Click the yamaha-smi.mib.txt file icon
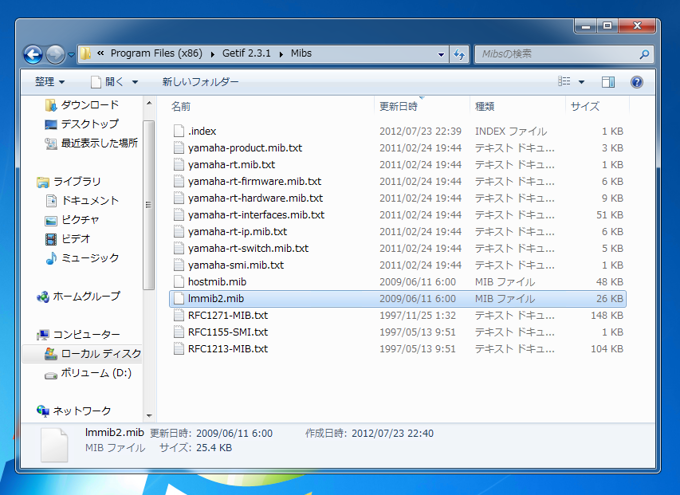This screenshot has width=680, height=495. pyautogui.click(x=179, y=265)
